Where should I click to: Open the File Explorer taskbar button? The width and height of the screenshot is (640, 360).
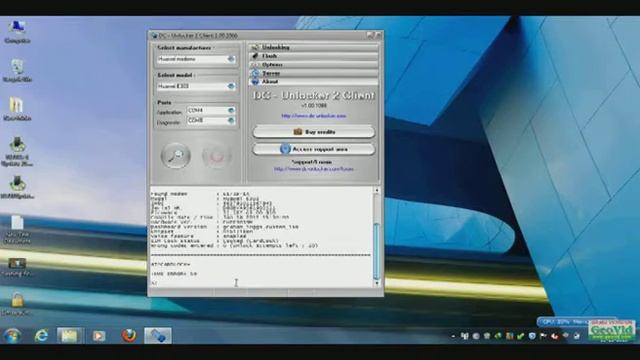pos(69,336)
